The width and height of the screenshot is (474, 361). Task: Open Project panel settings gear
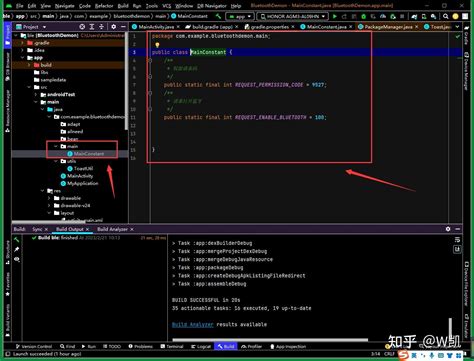pos(114,27)
